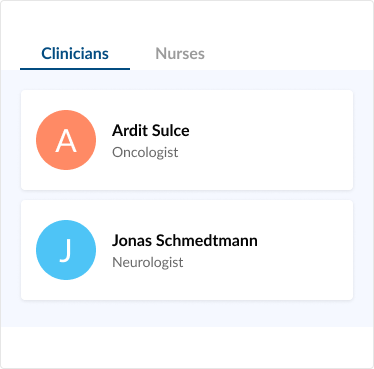Click the light blue area below Jonas's card
Viewport: 374px width, 369px height.
click(187, 313)
